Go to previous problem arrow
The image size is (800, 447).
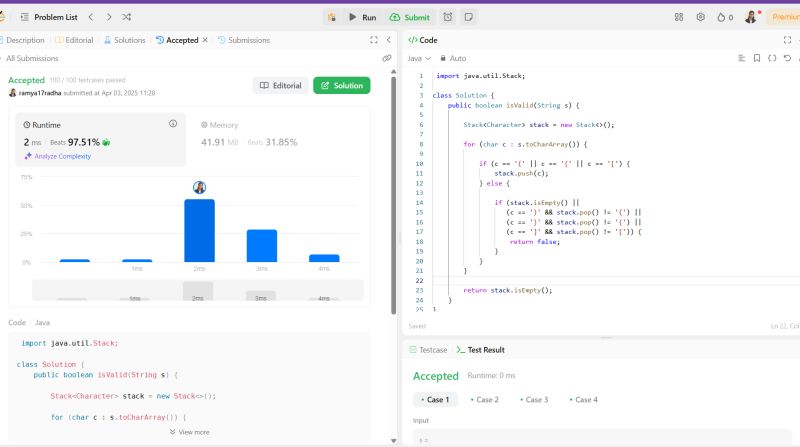[91, 17]
